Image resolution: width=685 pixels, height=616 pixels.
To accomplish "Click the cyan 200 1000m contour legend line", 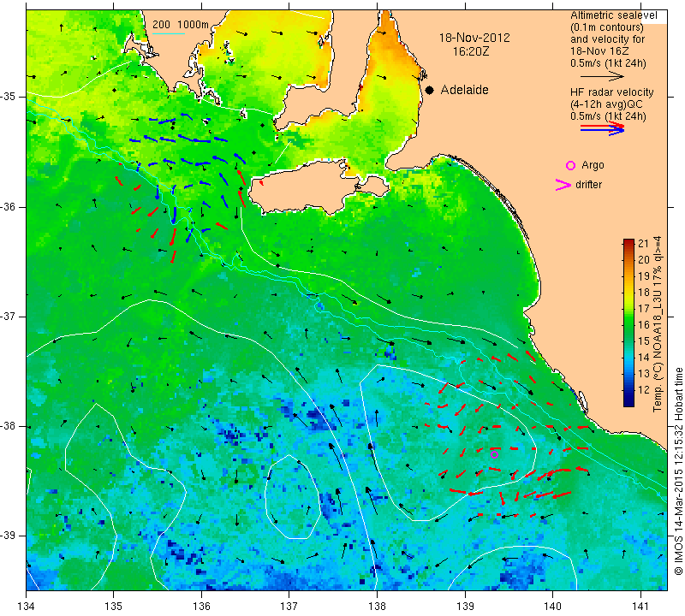I will point(169,33).
